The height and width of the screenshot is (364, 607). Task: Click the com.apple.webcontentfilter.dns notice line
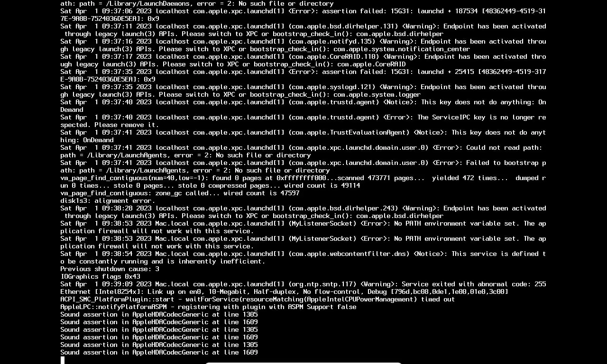click(303, 258)
